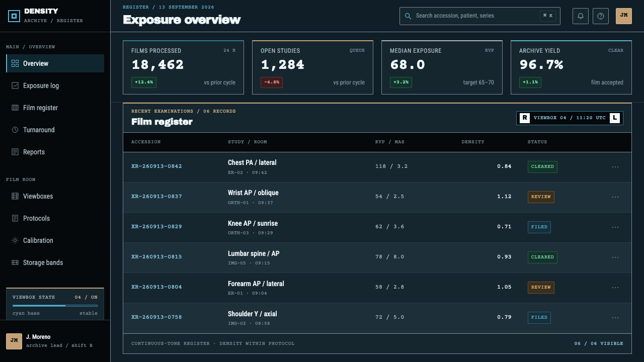Click the Calibration sun icon
This screenshot has width=644, height=362.
15,240
